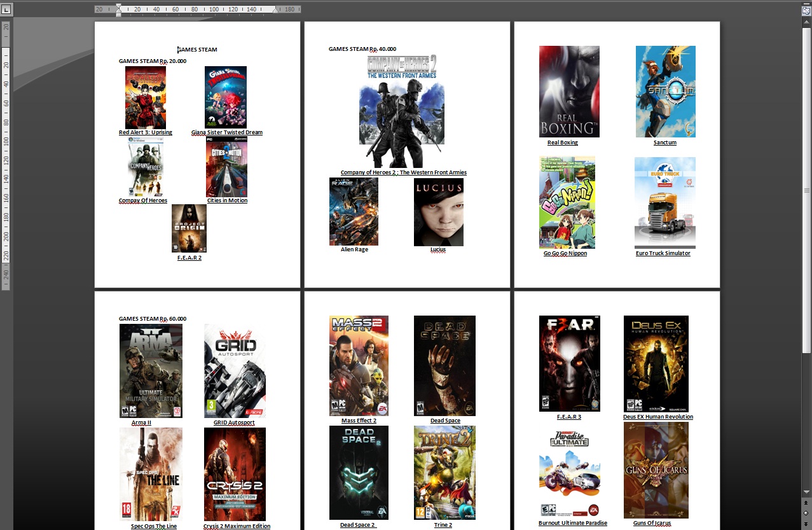Image resolution: width=812 pixels, height=530 pixels.
Task: Click the 'Alien Rage' caption
Action: tap(354, 249)
